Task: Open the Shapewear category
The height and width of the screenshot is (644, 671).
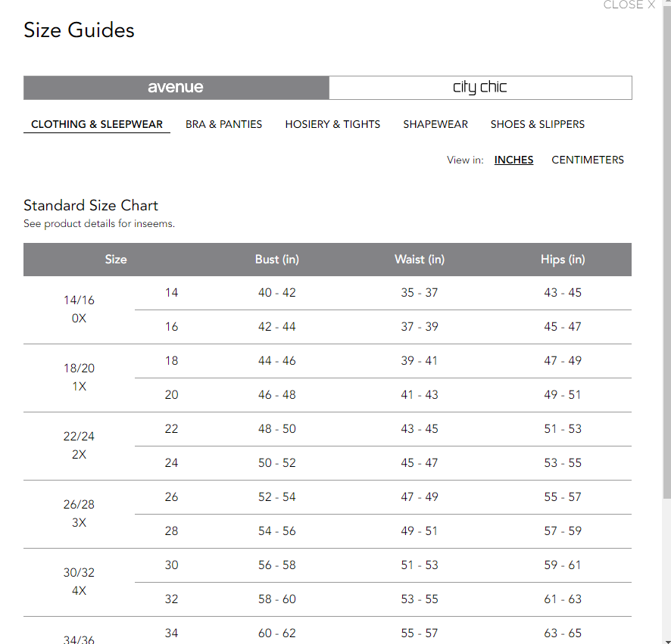Action: (435, 124)
